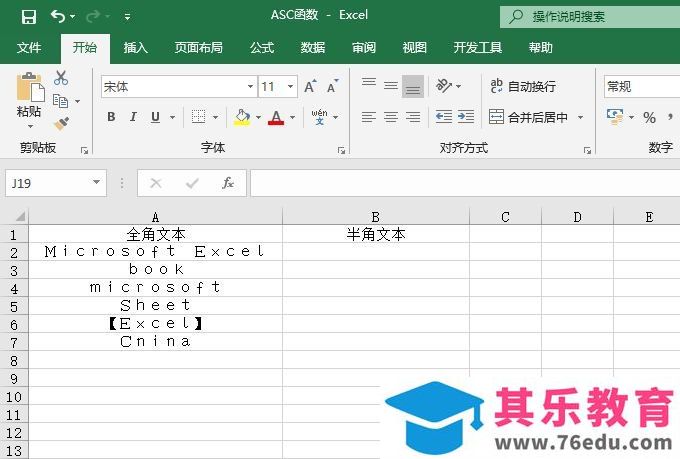Open the 字体 dialog launcher
Screen dimensions: 680x459
(x=341, y=150)
